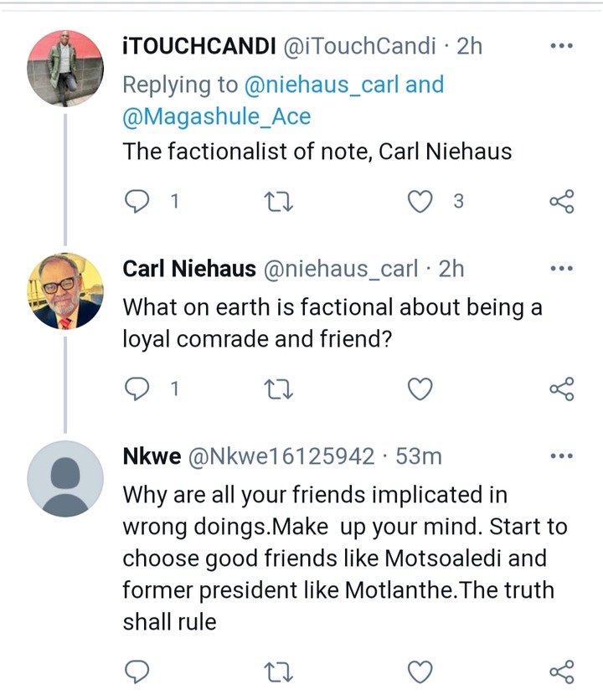Like Nkwe's tweet
The width and height of the screenshot is (603, 700).
coord(420,672)
